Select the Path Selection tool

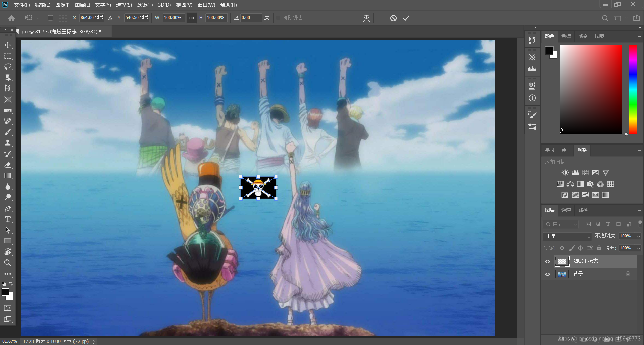(x=8, y=230)
